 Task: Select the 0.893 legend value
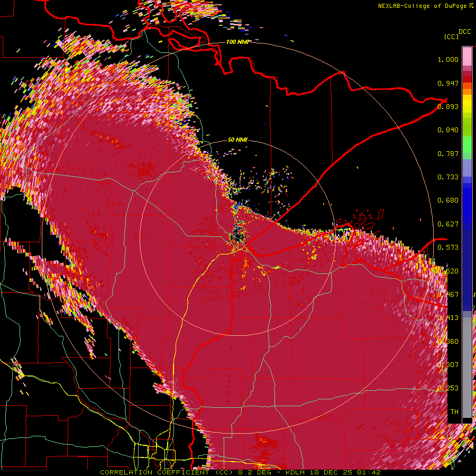click(x=448, y=106)
